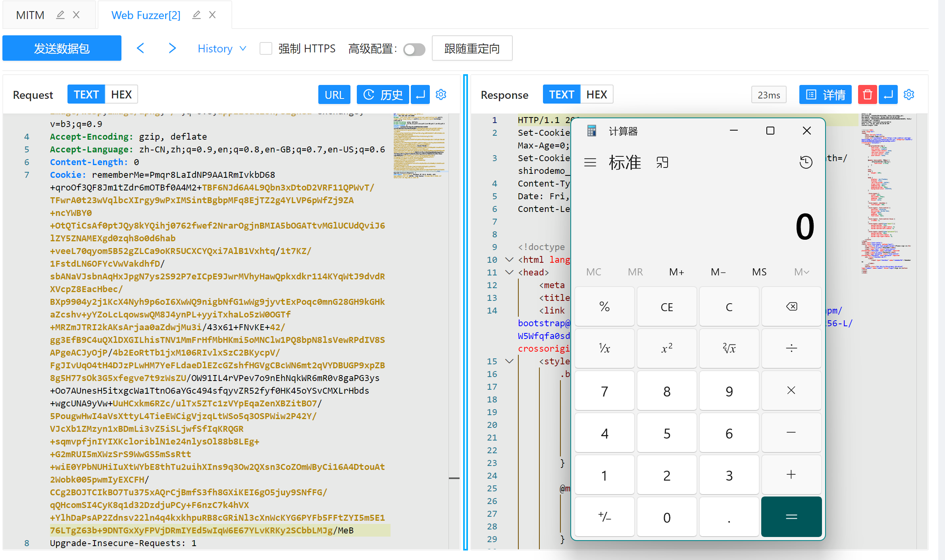Click the Calculator app icon in title bar
This screenshot has height=560, width=945.
point(591,131)
